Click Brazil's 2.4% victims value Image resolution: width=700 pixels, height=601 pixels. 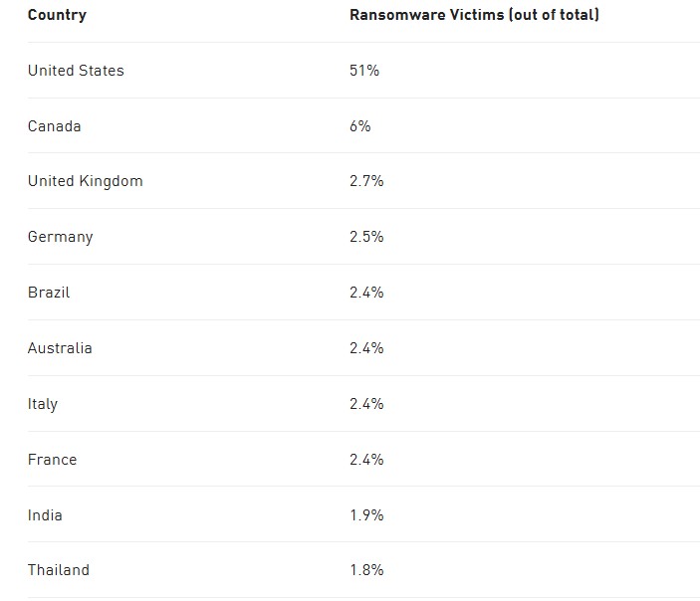(x=366, y=293)
